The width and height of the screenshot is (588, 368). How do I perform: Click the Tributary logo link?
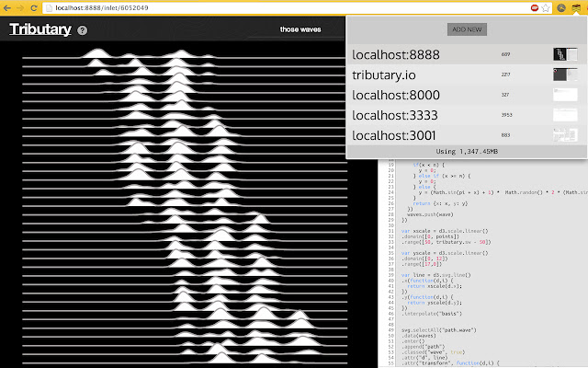point(40,29)
